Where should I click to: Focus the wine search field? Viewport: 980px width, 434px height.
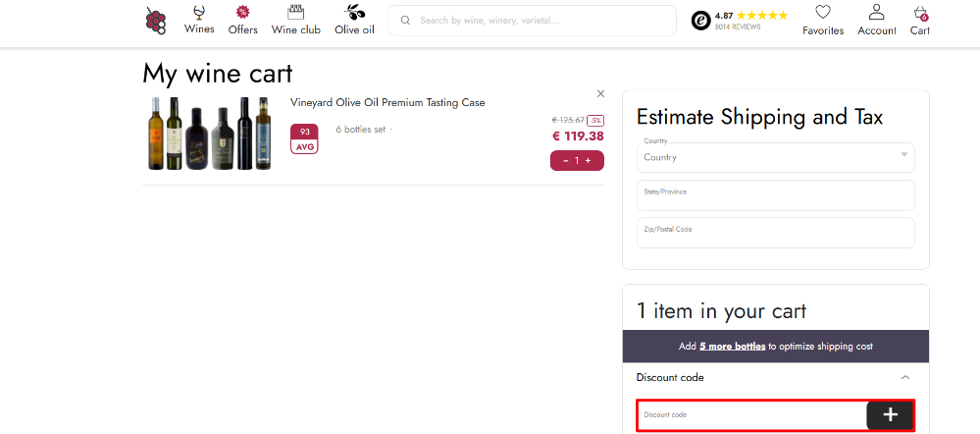(533, 21)
